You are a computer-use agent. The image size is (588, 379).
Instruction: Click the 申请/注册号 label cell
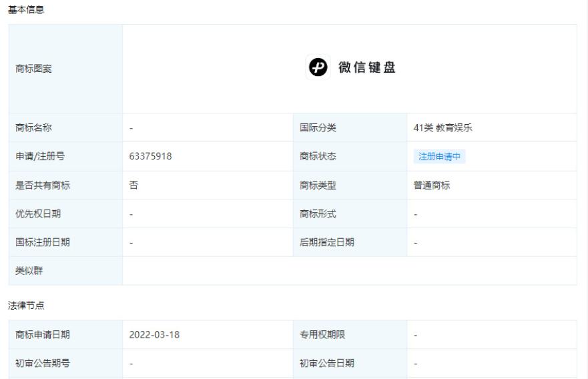(x=65, y=156)
